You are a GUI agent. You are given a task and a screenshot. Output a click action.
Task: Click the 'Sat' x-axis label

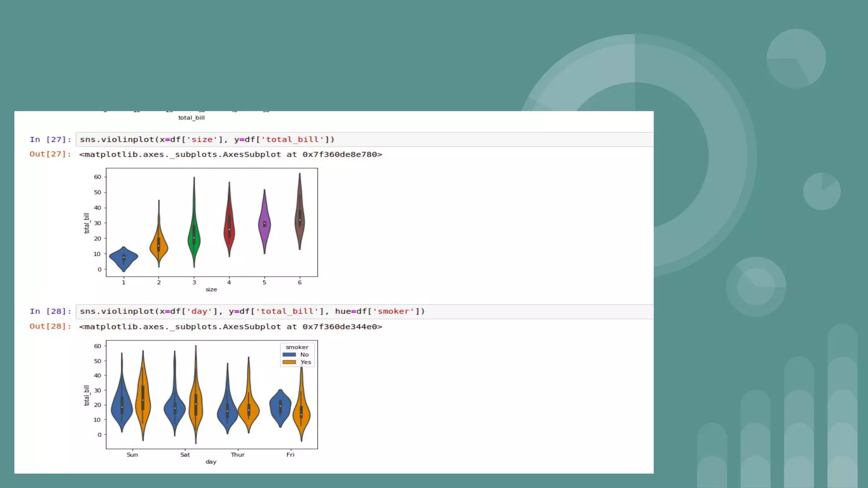pyautogui.click(x=185, y=455)
